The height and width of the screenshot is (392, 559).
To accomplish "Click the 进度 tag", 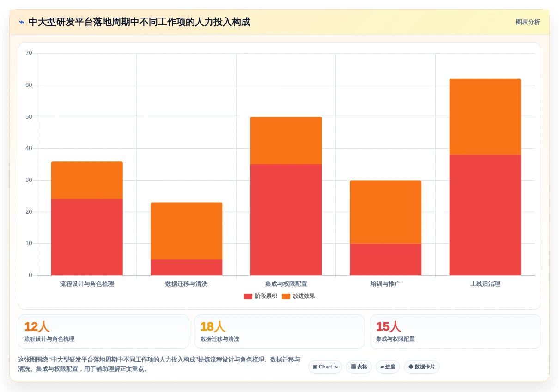I will [388, 367].
